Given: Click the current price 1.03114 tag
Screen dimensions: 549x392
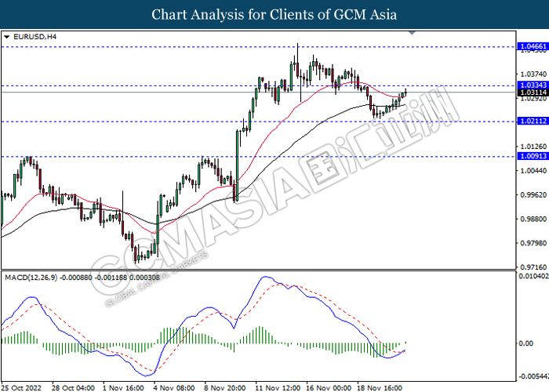Looking at the screenshot, I should pos(533,93).
